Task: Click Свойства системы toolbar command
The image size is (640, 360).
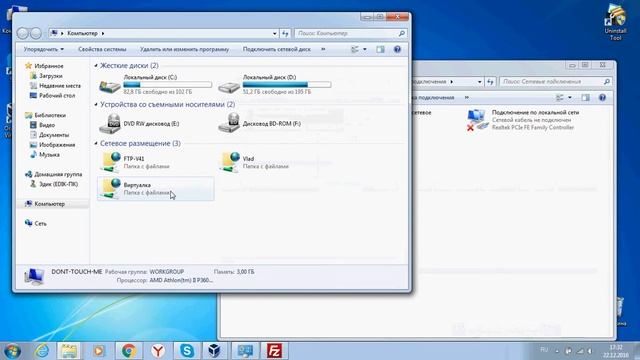Action: pyautogui.click(x=102, y=49)
